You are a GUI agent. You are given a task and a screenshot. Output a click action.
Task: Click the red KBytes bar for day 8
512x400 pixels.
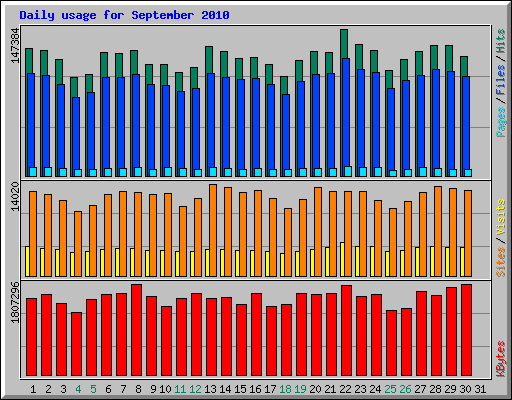click(x=137, y=330)
